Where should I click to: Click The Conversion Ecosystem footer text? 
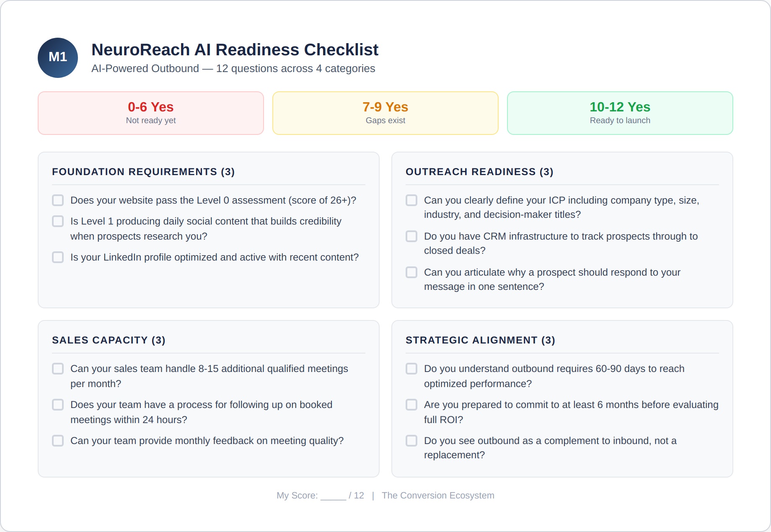(438, 496)
